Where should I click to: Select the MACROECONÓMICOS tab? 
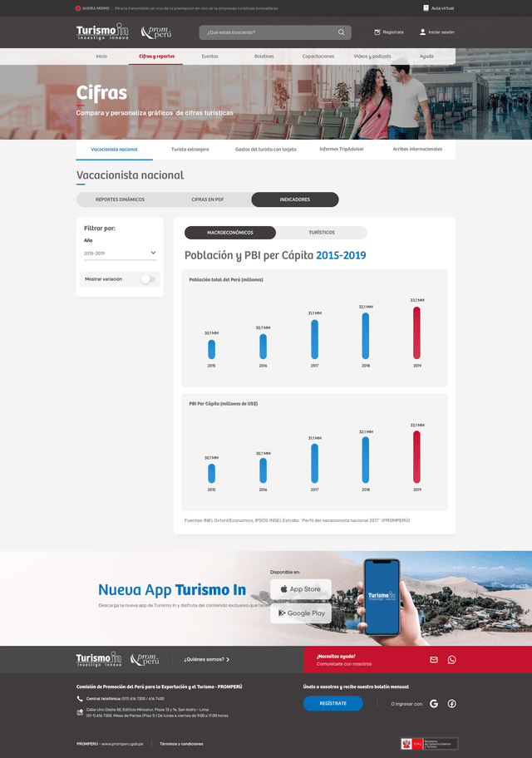pos(230,233)
